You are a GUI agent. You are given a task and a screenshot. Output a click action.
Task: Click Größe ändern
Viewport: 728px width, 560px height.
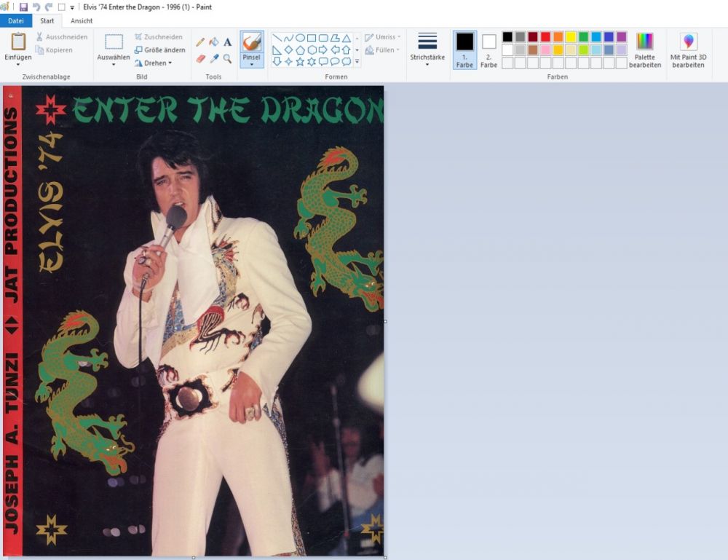click(159, 50)
